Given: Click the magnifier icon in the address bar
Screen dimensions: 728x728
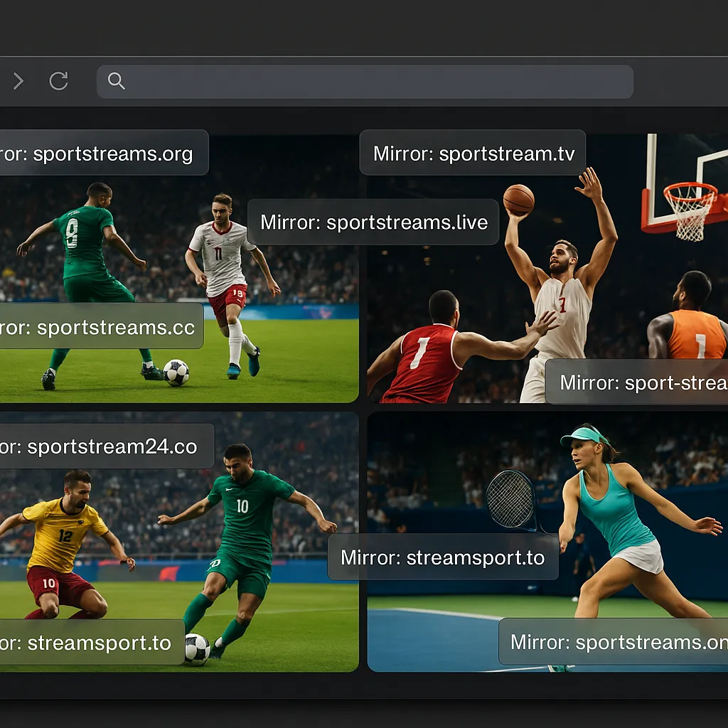Looking at the screenshot, I should (117, 82).
